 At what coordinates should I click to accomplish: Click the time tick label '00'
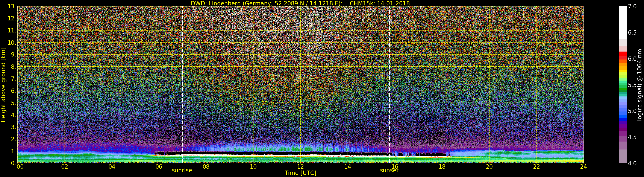coord(20,167)
